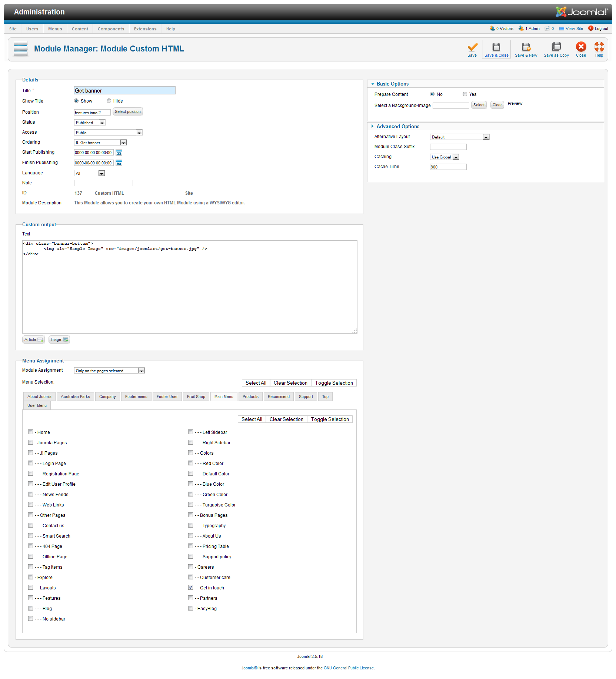
Task: Open Start Publishing calendar picker
Action: (119, 153)
